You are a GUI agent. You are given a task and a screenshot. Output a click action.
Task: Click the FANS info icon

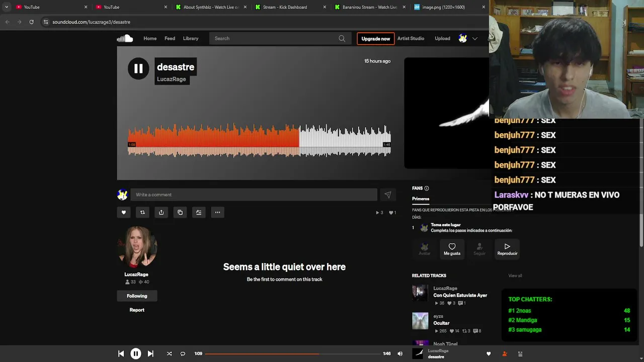427,189
